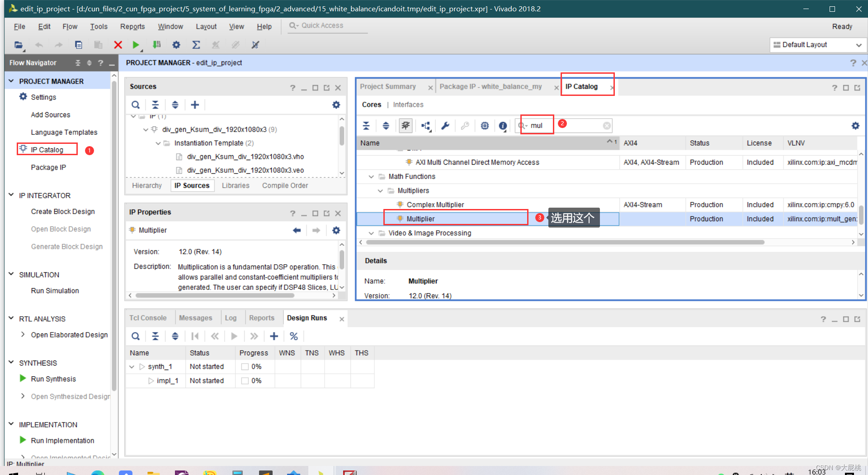868x475 pixels.
Task: Open Language Templates
Action: point(64,132)
